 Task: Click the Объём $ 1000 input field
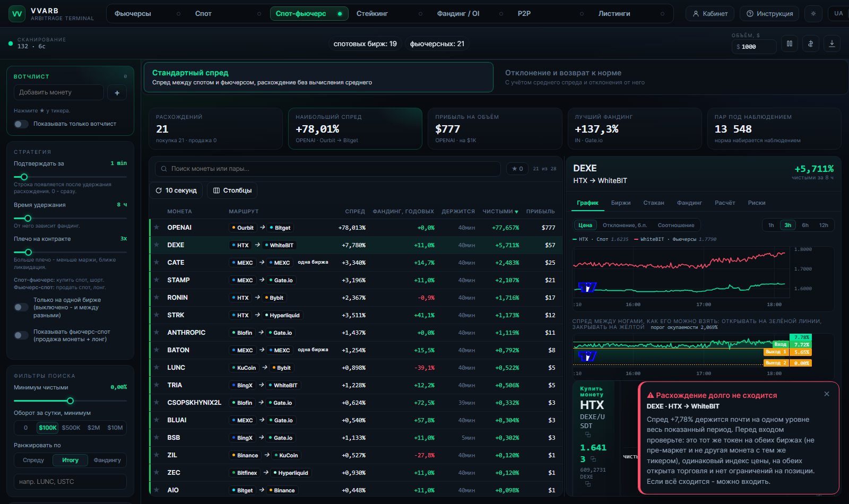754,47
